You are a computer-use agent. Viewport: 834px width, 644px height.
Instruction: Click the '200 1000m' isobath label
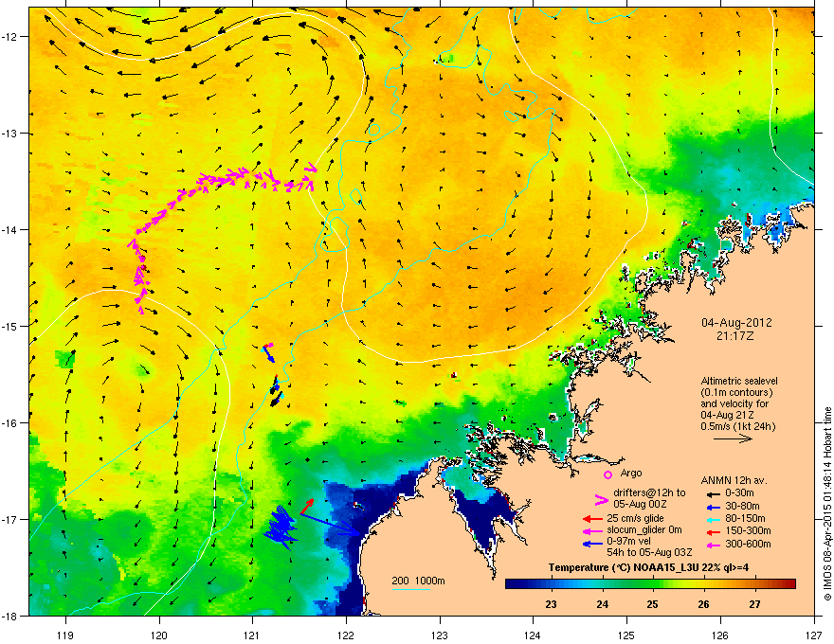tap(418, 581)
